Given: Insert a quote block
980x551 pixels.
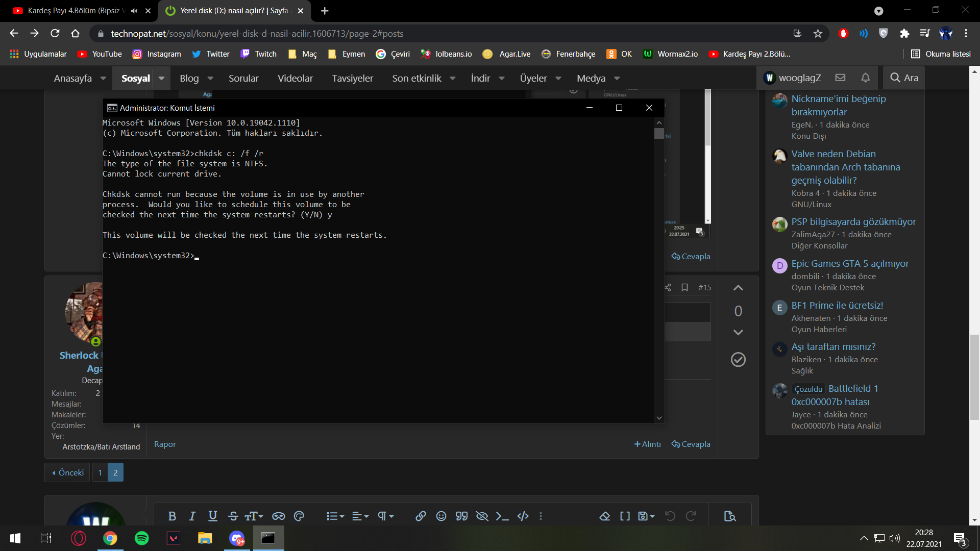Looking at the screenshot, I should coord(461,516).
